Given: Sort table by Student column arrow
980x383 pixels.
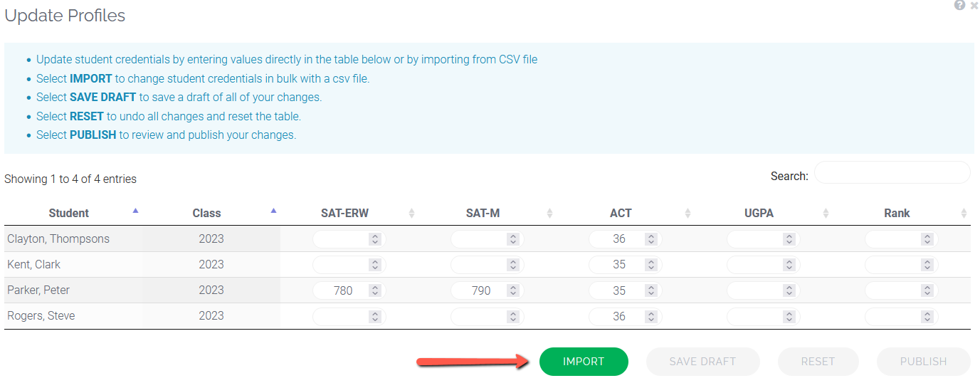Looking at the screenshot, I should tap(135, 211).
